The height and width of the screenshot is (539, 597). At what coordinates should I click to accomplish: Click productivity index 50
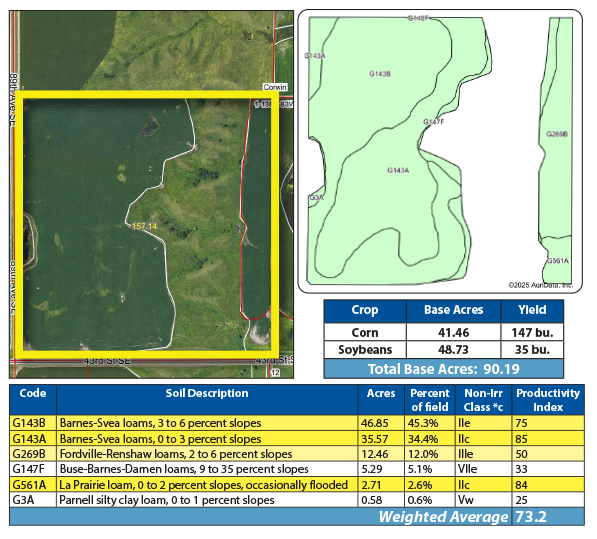(521, 454)
